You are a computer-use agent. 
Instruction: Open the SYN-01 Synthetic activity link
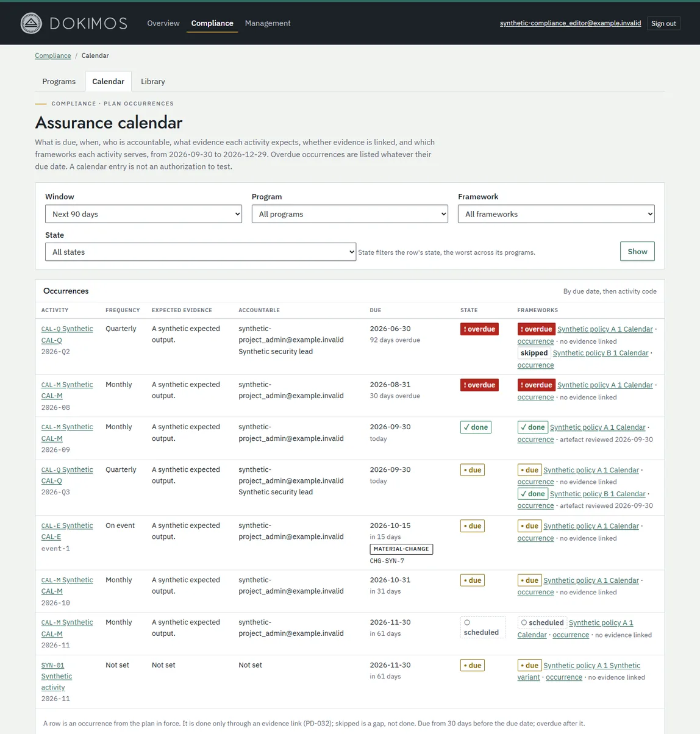[x=57, y=676]
